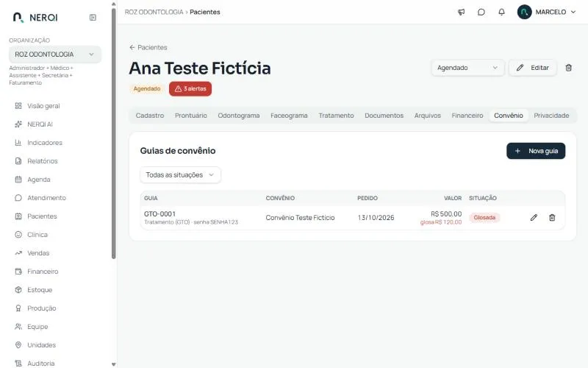Go back via Pacientes link
Viewport: 588px width, 368px height.
point(148,47)
